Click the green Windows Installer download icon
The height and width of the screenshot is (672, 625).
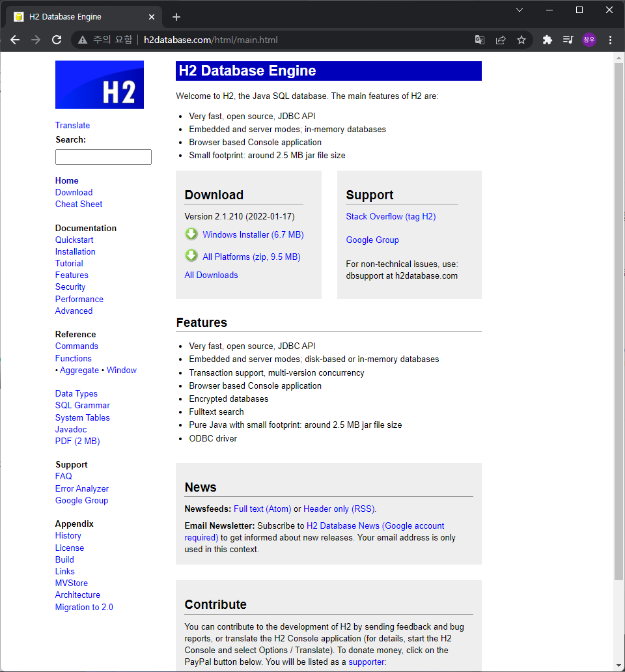click(191, 234)
